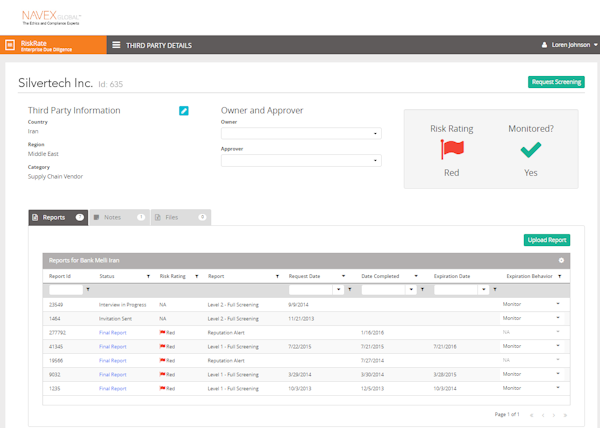This screenshot has height=428, width=600.
Task: Click the Report Id filter funnel
Action: [x=88, y=290]
